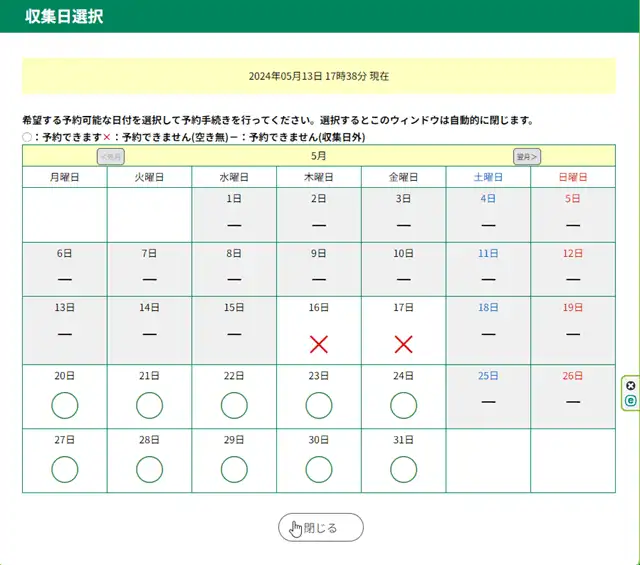Select the available circle for 23日

coord(319,405)
